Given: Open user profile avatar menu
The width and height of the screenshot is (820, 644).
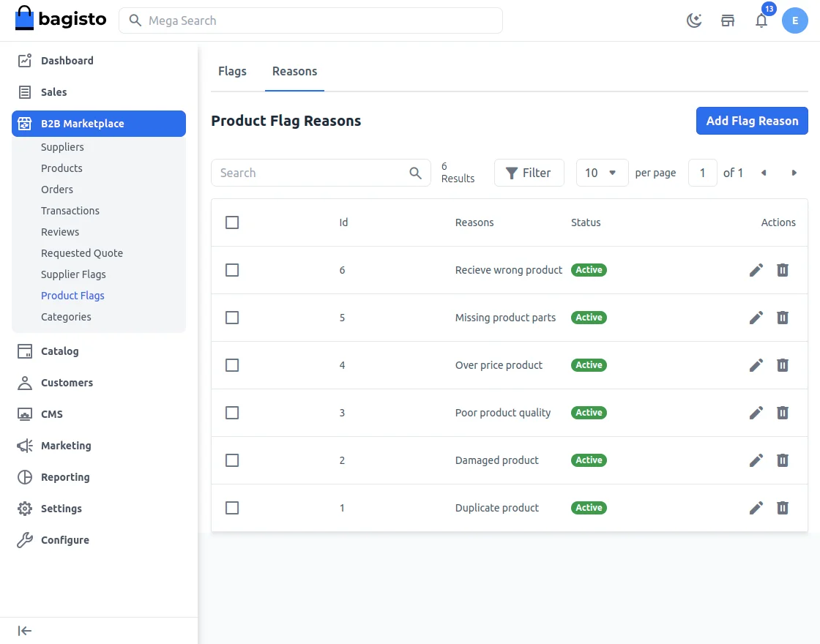Looking at the screenshot, I should 794,20.
